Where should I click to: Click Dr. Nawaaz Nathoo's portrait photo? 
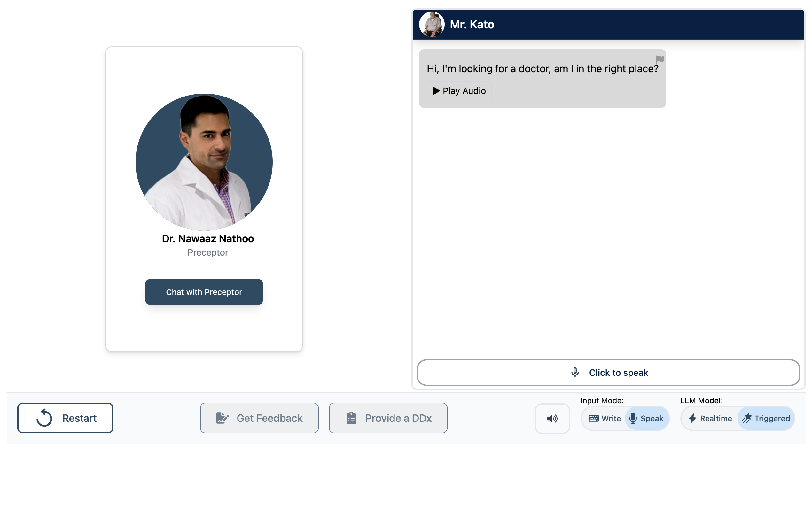click(204, 162)
